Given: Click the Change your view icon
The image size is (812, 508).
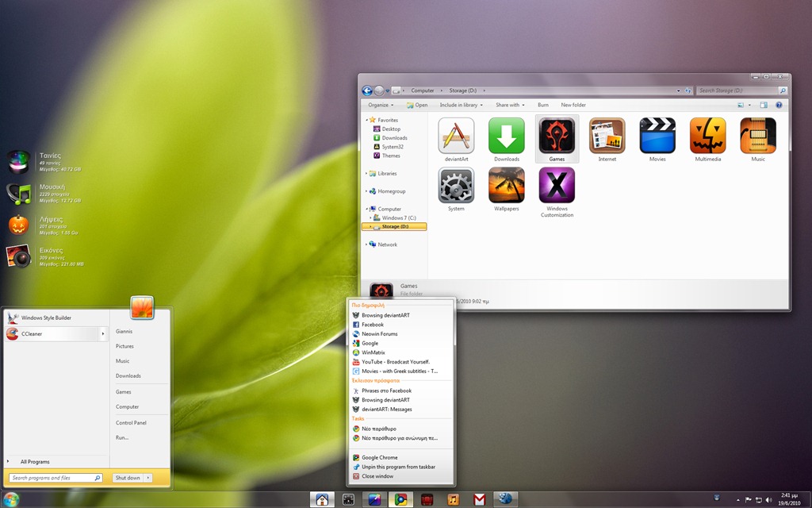Looking at the screenshot, I should (x=741, y=105).
